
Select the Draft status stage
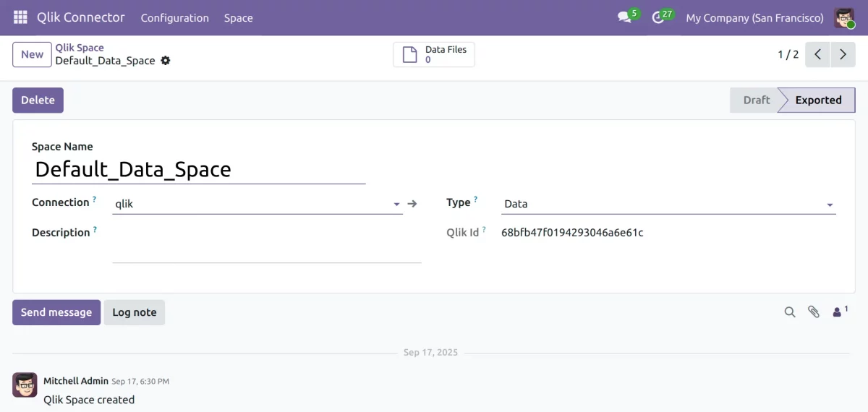point(756,100)
